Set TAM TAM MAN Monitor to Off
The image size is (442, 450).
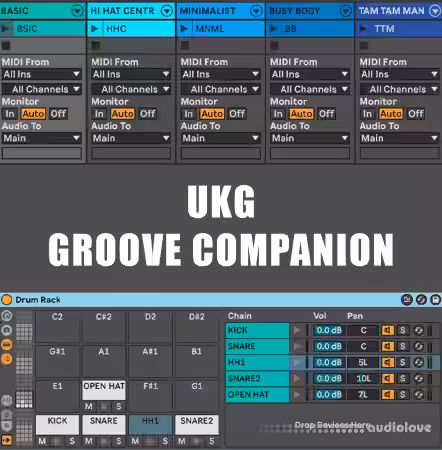416,114
